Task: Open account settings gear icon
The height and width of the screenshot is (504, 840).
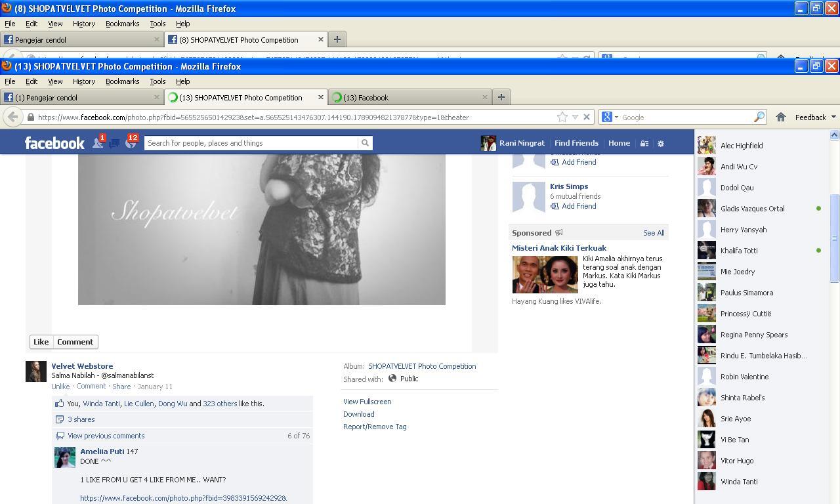Action: [661, 143]
